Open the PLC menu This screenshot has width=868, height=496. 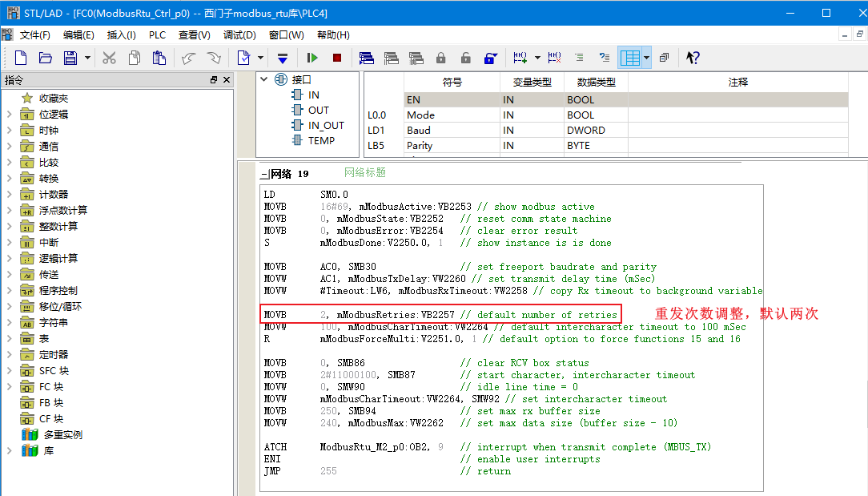point(157,35)
